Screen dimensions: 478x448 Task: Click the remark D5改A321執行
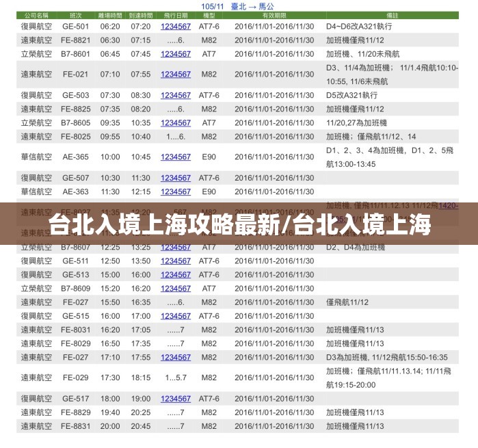point(351,96)
